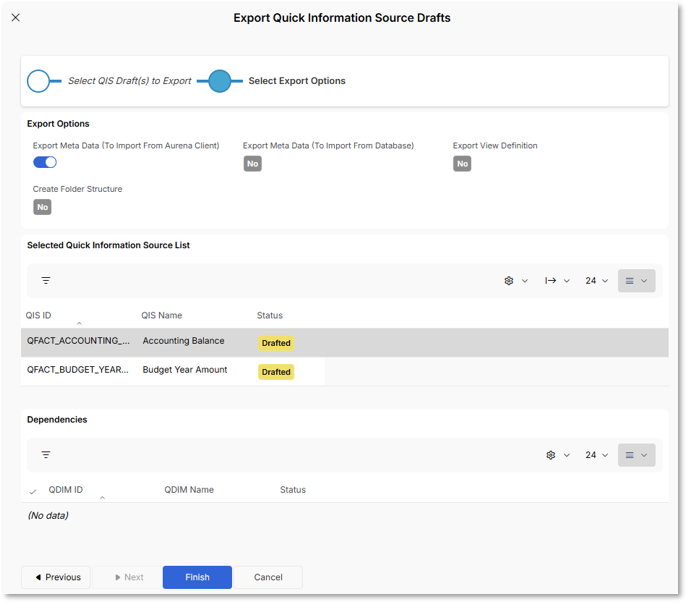Select QFACT_ACCOUNTING_... row ID cell
Screen dimensions: 687x603
click(x=78, y=341)
